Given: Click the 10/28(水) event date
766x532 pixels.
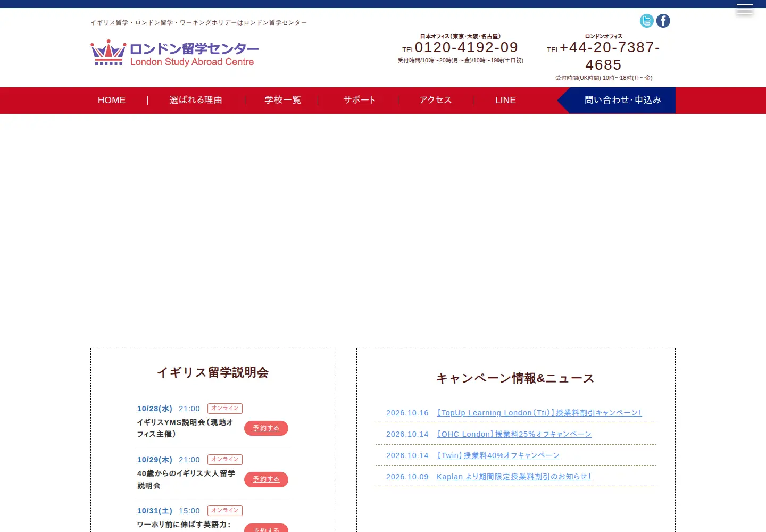Looking at the screenshot, I should (155, 409).
